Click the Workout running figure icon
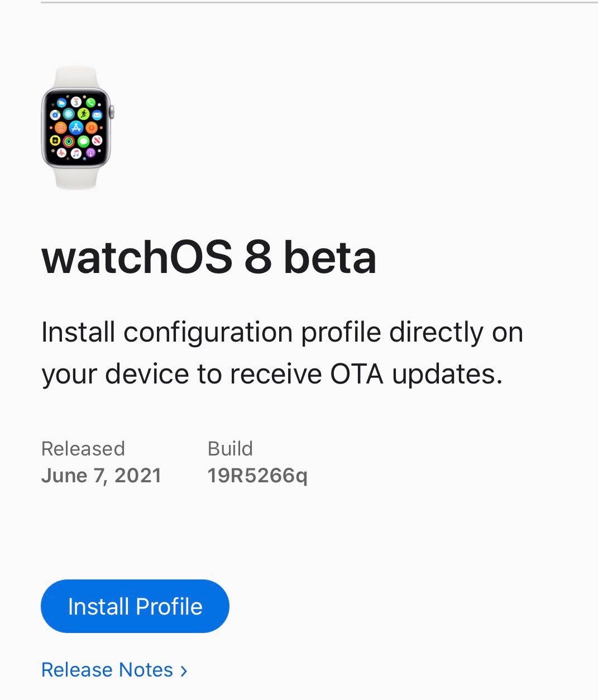The image size is (598, 700). (83, 114)
